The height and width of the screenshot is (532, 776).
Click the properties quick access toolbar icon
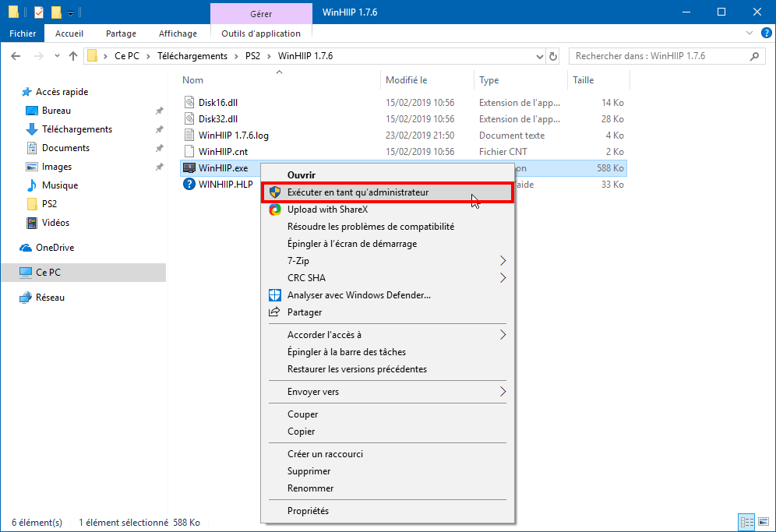pyautogui.click(x=39, y=12)
